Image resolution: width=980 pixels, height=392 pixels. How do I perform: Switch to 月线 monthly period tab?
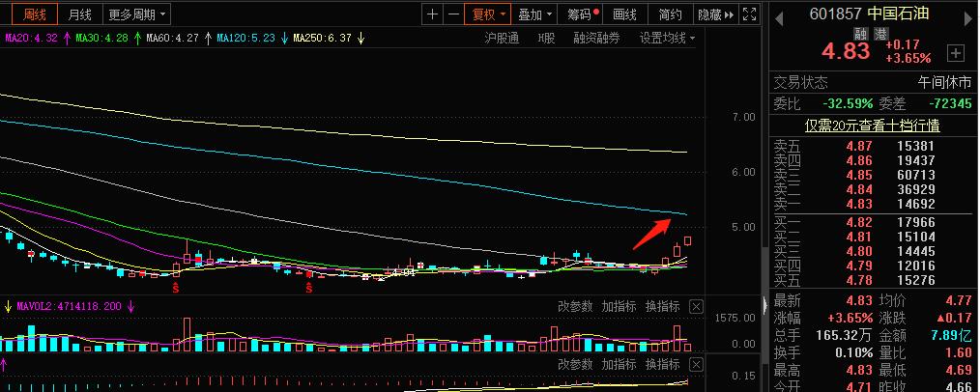click(80, 14)
